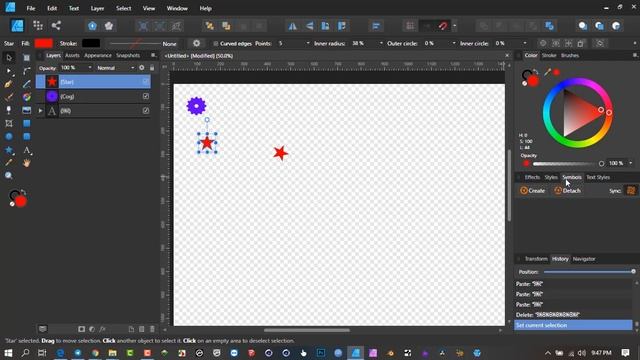Click the color opacity slider
Image resolution: width=640 pixels, height=360 pixels.
click(568, 164)
